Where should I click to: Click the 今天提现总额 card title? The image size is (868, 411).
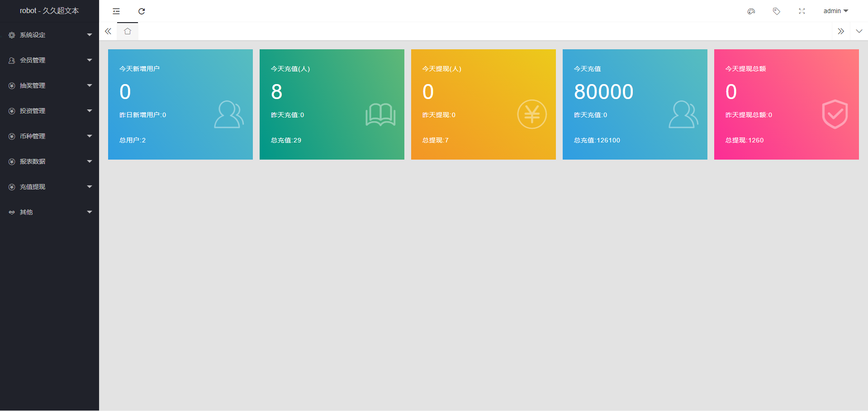click(745, 69)
